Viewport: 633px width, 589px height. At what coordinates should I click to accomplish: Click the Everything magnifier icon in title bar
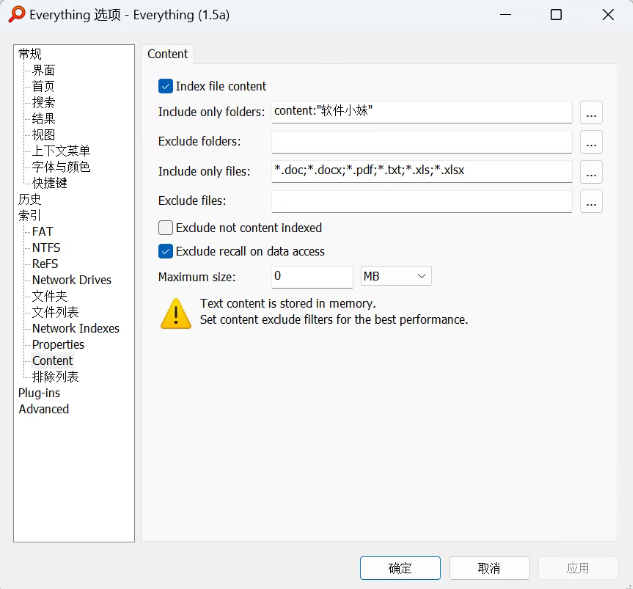click(x=16, y=15)
